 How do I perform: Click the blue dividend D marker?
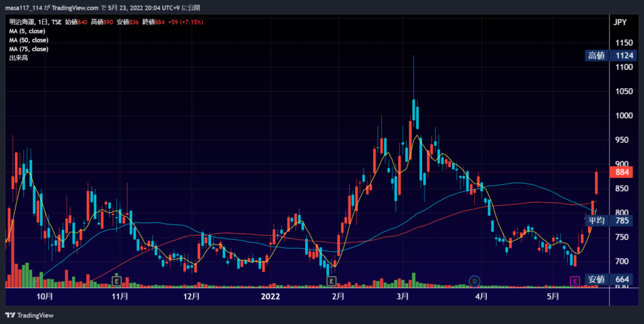coord(475,281)
